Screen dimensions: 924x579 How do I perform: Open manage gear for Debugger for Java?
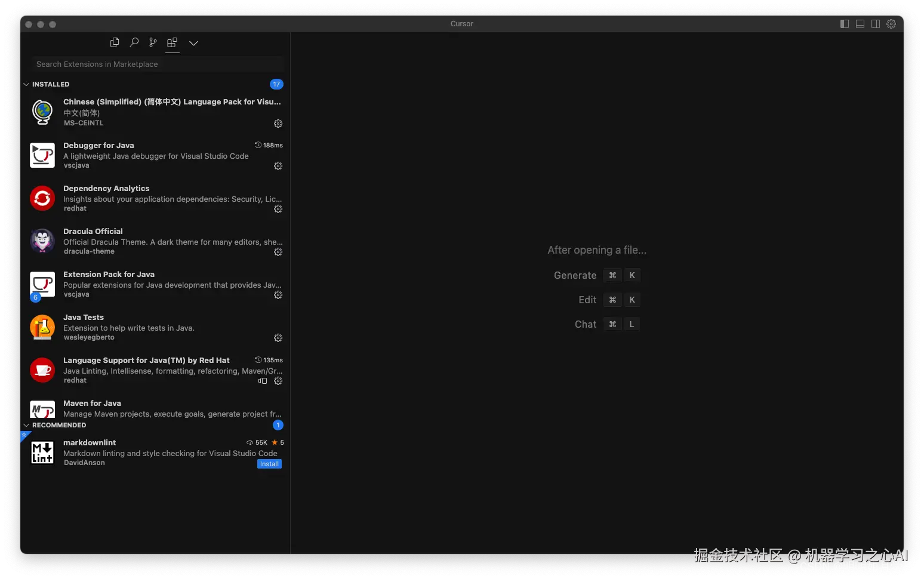point(278,166)
